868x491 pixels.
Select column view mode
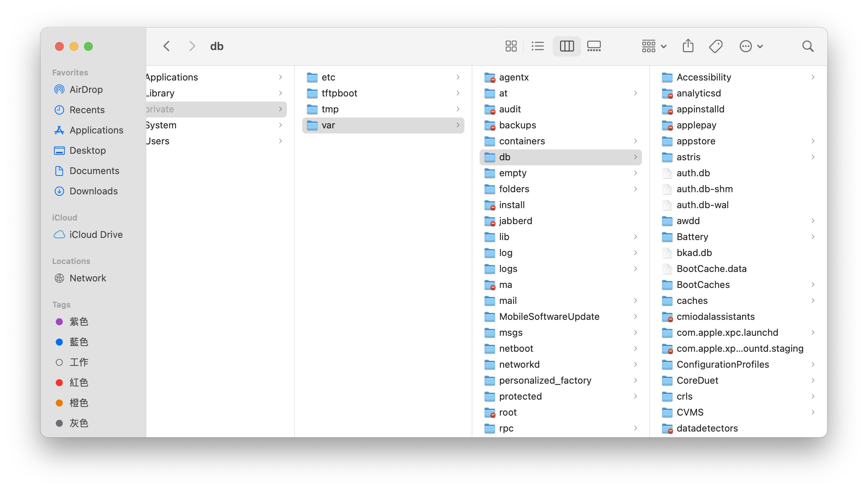(567, 46)
